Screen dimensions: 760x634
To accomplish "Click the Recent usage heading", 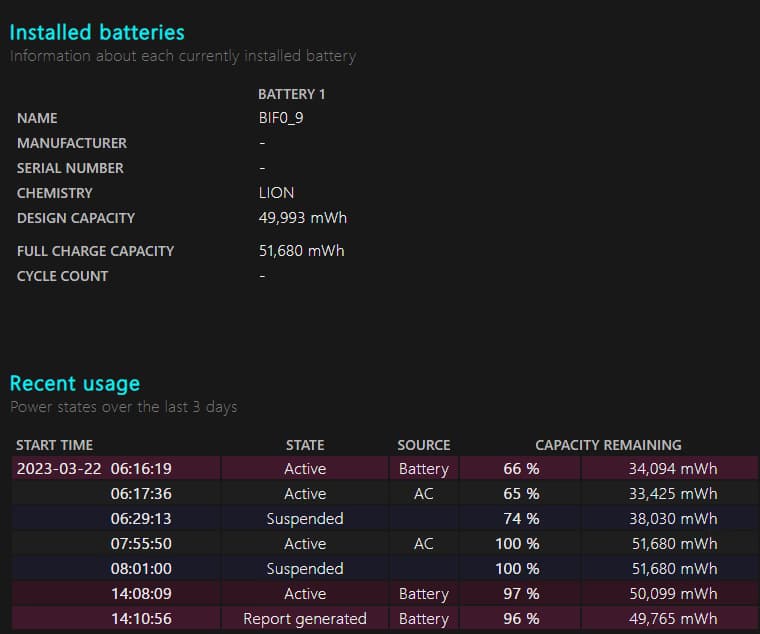I will coord(75,383).
